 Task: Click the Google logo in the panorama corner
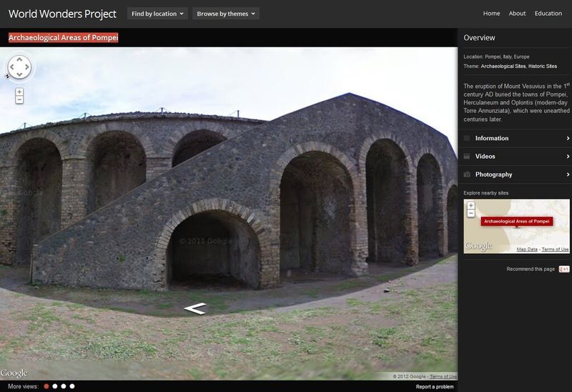14,373
